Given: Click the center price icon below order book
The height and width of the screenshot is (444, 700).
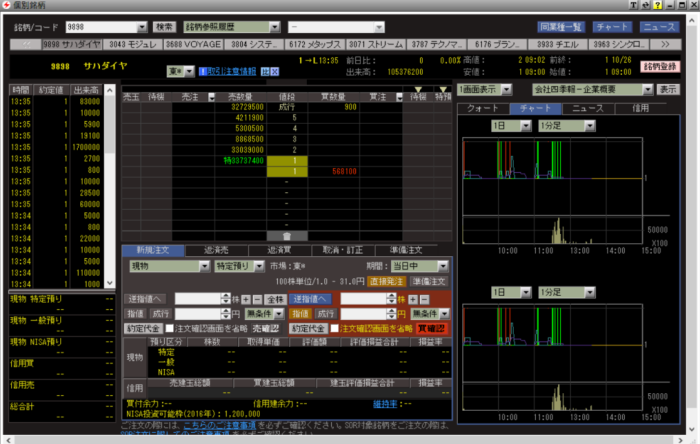Looking at the screenshot, I should click(287, 233).
